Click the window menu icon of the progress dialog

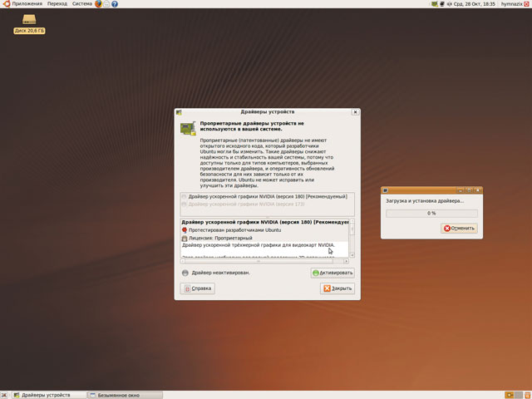[385, 190]
